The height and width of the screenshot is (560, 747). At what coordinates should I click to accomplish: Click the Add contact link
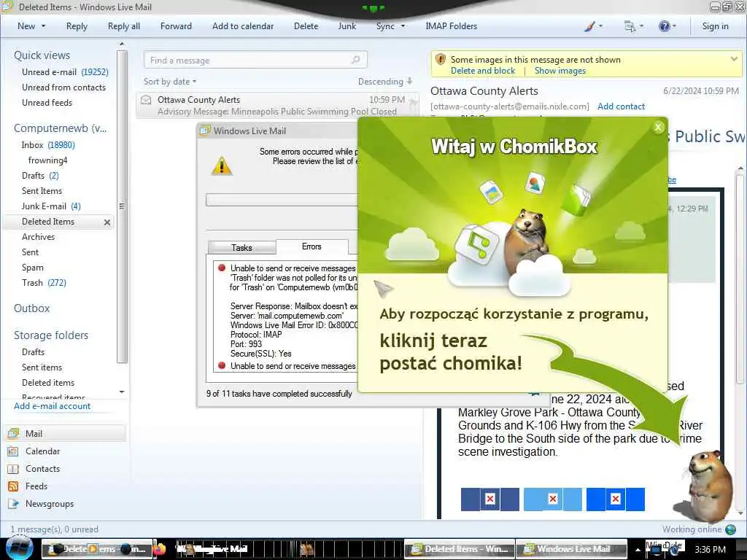pyautogui.click(x=621, y=106)
